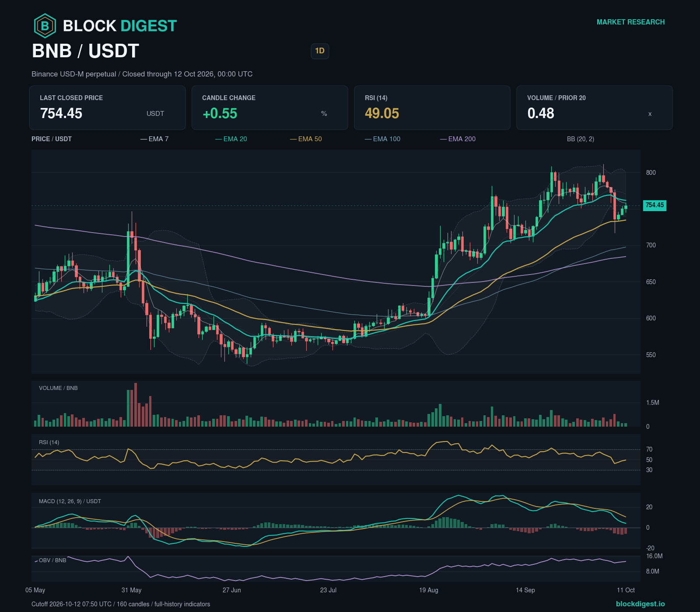Click the 1.5M volume axis label
The height and width of the screenshot is (612, 700).
pos(652,403)
